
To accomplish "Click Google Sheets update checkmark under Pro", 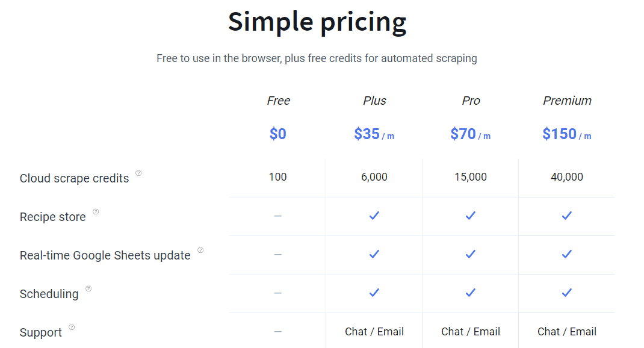I will click(471, 254).
